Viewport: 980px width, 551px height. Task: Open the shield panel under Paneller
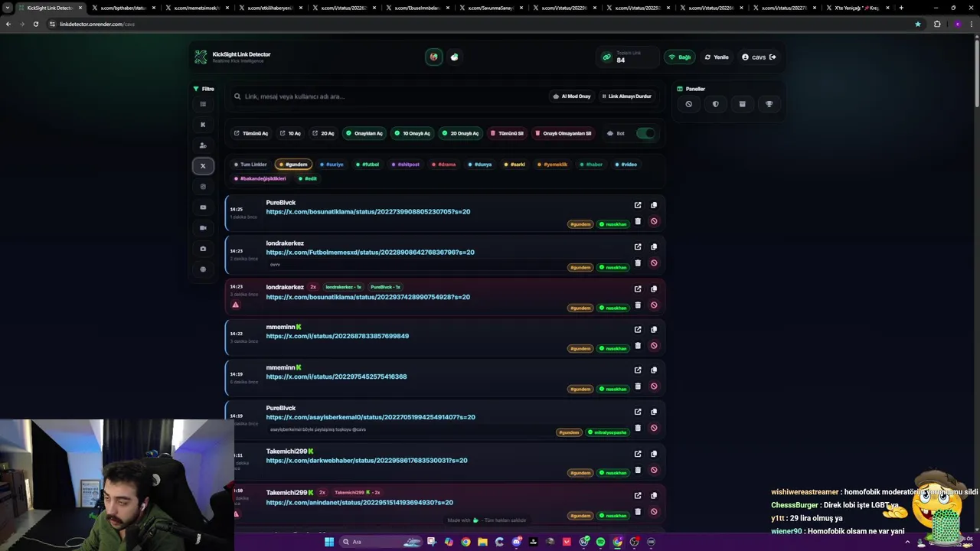click(x=716, y=104)
